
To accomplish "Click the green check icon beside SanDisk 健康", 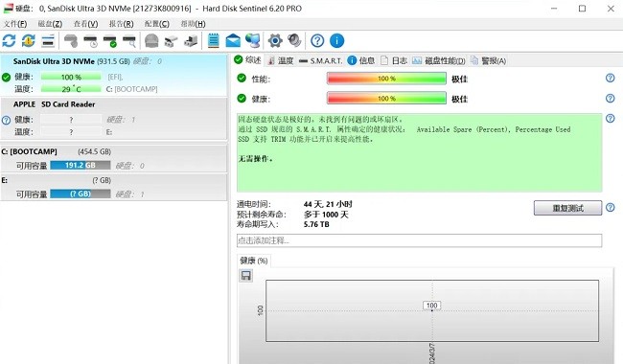I will tap(6, 77).
